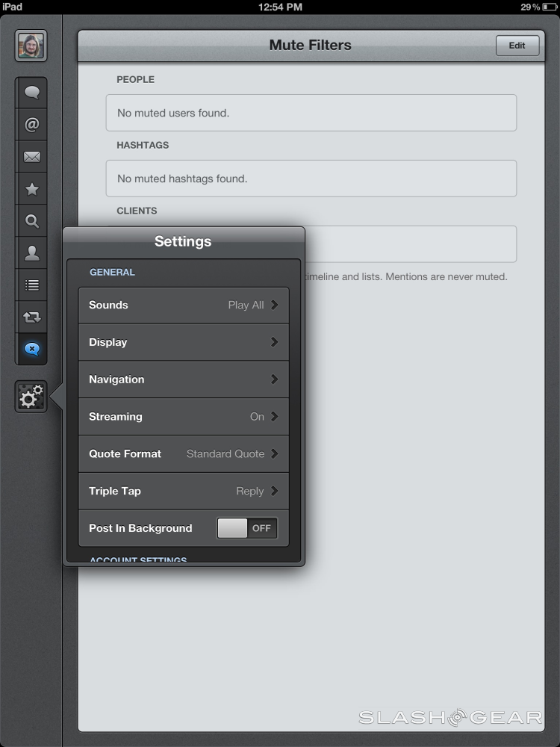Expand the Sounds setting chevron
This screenshot has width=560, height=747.
pyautogui.click(x=274, y=305)
